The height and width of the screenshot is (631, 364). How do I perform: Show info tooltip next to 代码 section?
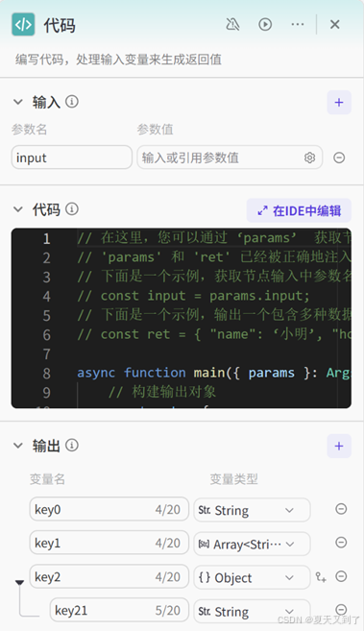click(x=72, y=208)
